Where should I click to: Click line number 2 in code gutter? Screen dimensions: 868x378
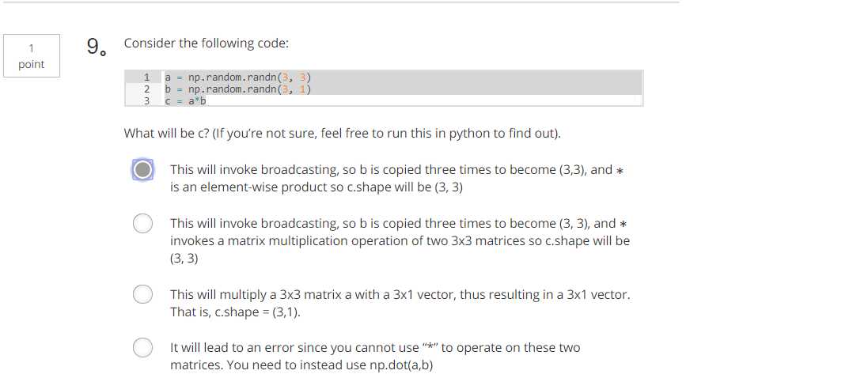[146, 89]
